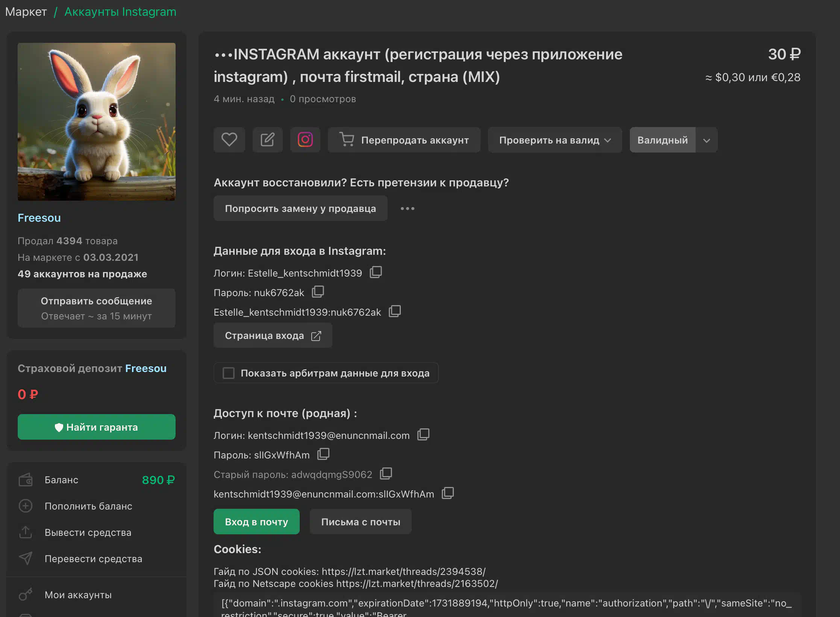The image size is (840, 617).
Task: Go to Маркет in breadcrumb
Action: [x=26, y=12]
